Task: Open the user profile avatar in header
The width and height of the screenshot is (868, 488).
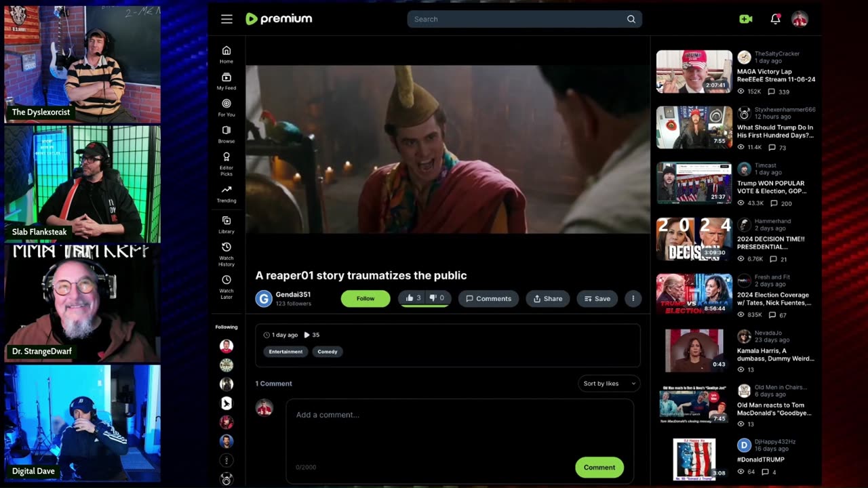Action: coord(800,19)
